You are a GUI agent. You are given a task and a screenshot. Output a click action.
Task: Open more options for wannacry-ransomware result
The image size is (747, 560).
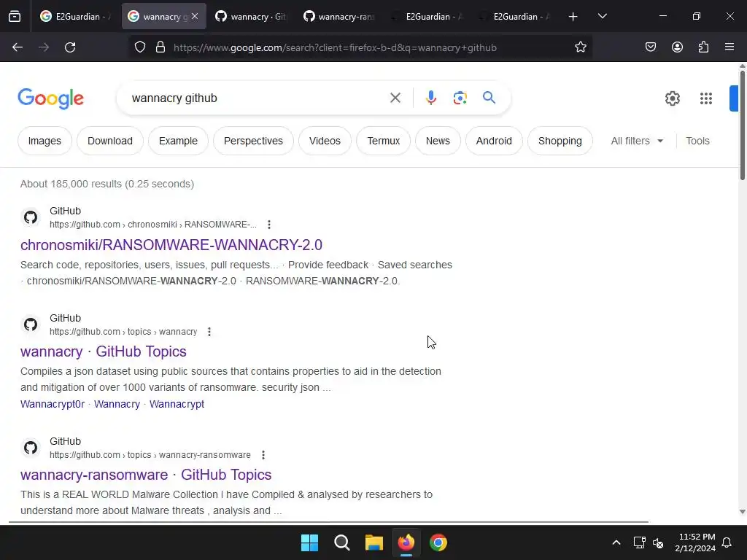coord(263,455)
